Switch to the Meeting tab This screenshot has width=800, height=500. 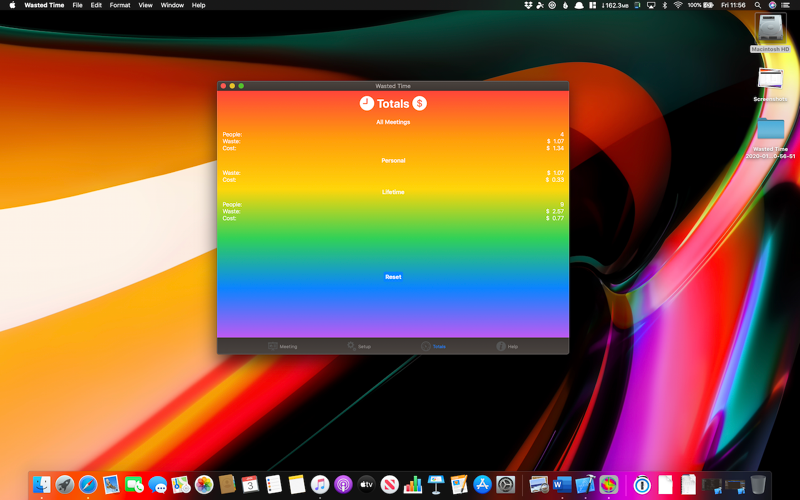(282, 346)
